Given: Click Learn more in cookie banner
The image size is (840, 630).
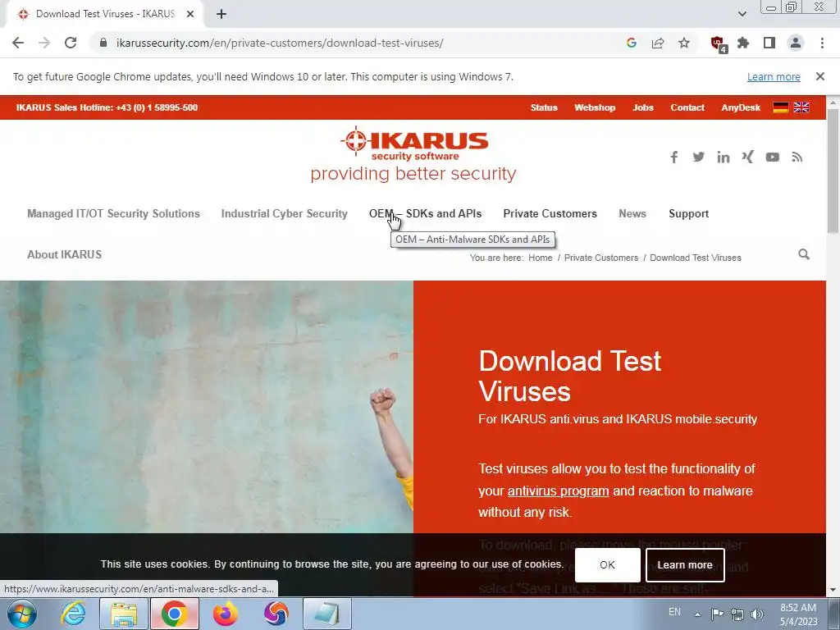Looking at the screenshot, I should tap(685, 564).
